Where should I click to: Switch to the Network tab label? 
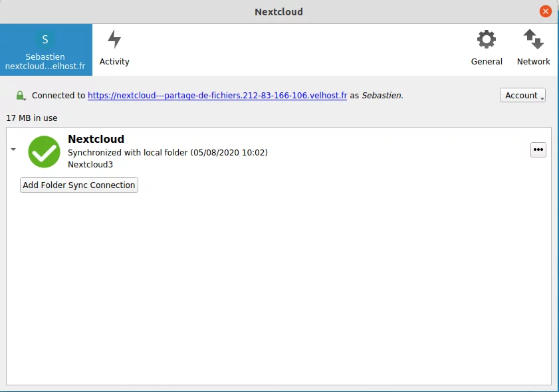point(533,61)
